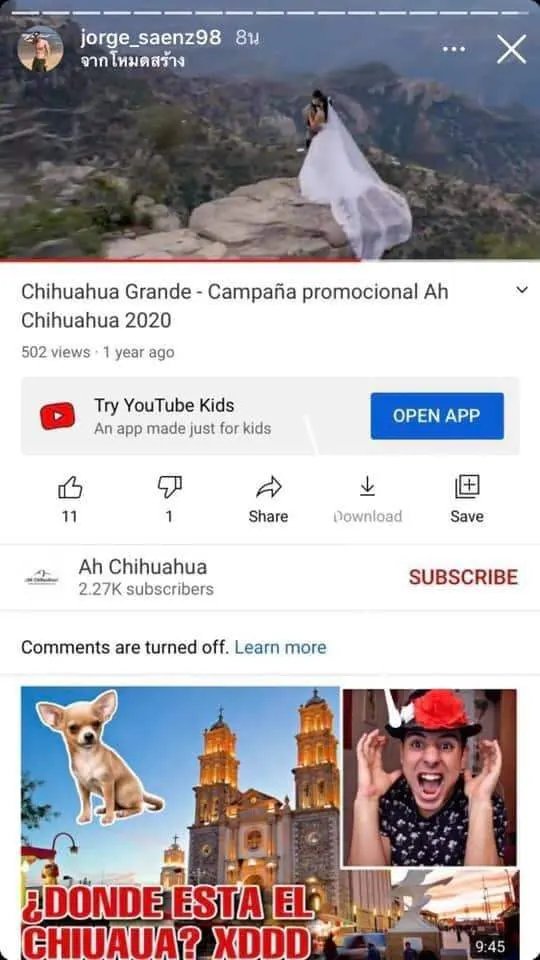Click the OPEN APP button

(x=437, y=416)
